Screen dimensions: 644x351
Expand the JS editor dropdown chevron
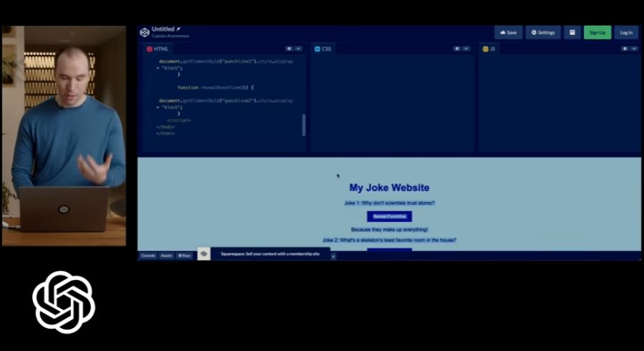tap(634, 49)
